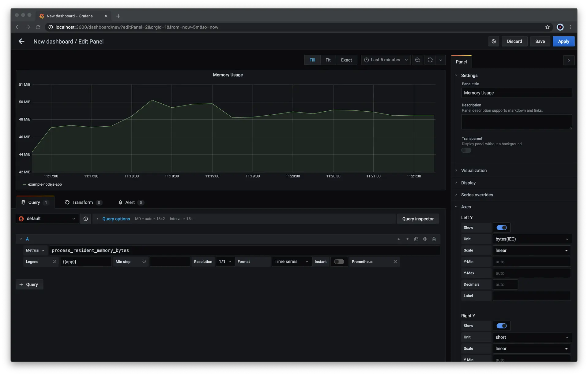Click the zoom out time range icon
This screenshot has width=588, height=375.
(x=417, y=60)
